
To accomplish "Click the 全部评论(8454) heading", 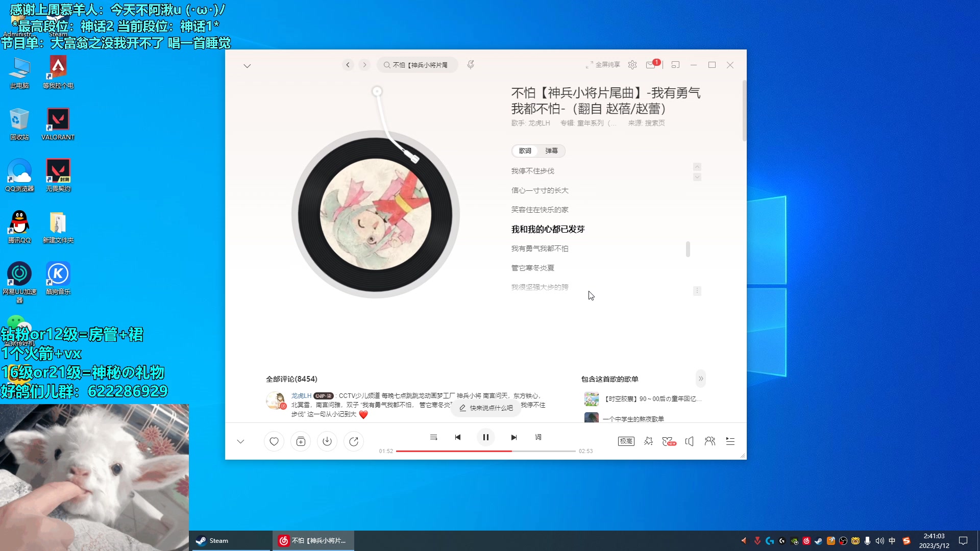I will pos(291,379).
